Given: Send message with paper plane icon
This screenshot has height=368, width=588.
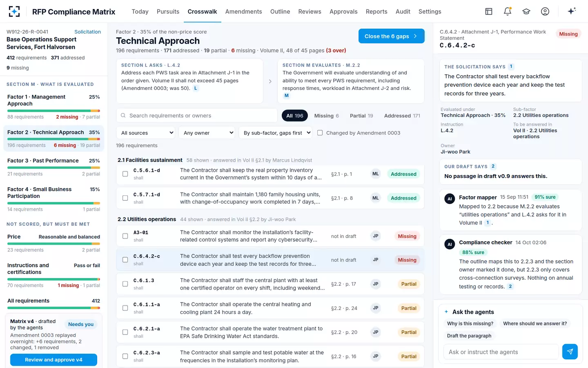Looking at the screenshot, I should click(x=570, y=352).
